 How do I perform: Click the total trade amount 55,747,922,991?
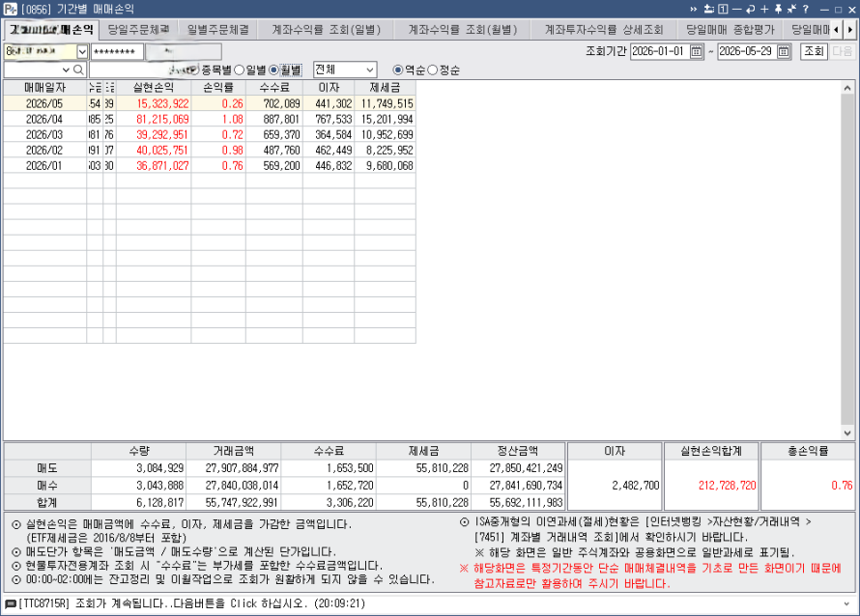242,503
